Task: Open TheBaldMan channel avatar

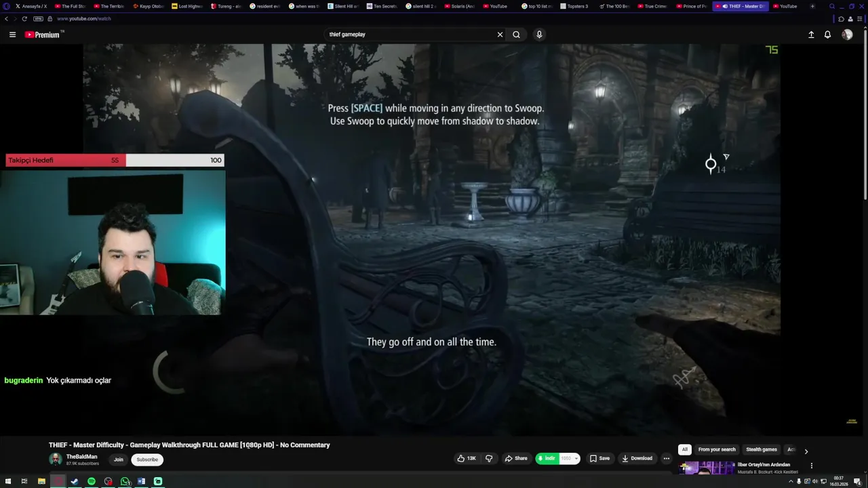Action: [56, 460]
